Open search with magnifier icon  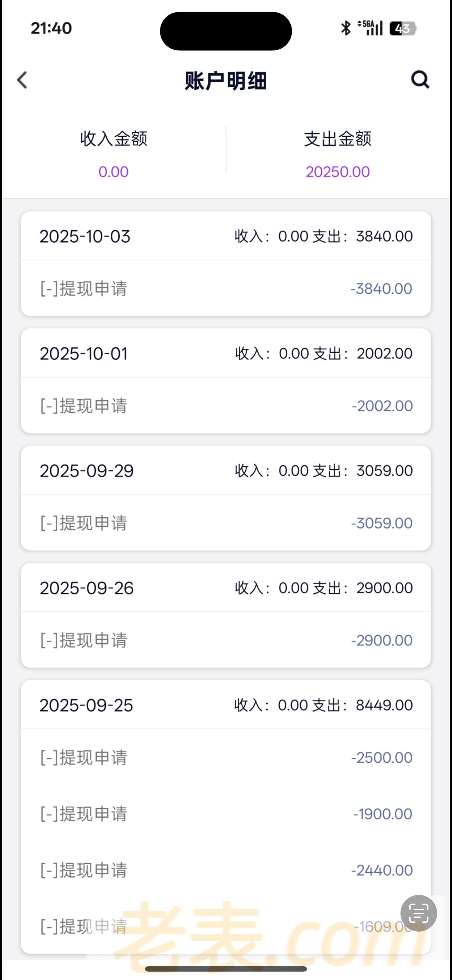pyautogui.click(x=420, y=80)
